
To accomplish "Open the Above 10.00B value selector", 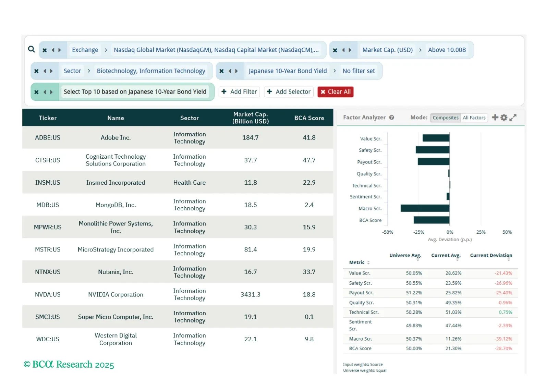I will pyautogui.click(x=447, y=50).
